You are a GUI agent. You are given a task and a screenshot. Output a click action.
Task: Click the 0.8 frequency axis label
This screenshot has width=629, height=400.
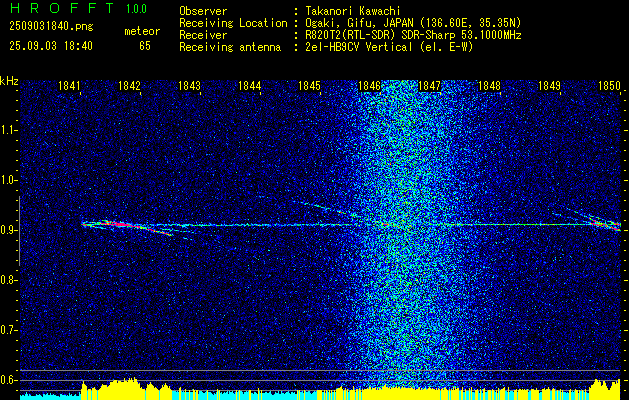click(8, 280)
